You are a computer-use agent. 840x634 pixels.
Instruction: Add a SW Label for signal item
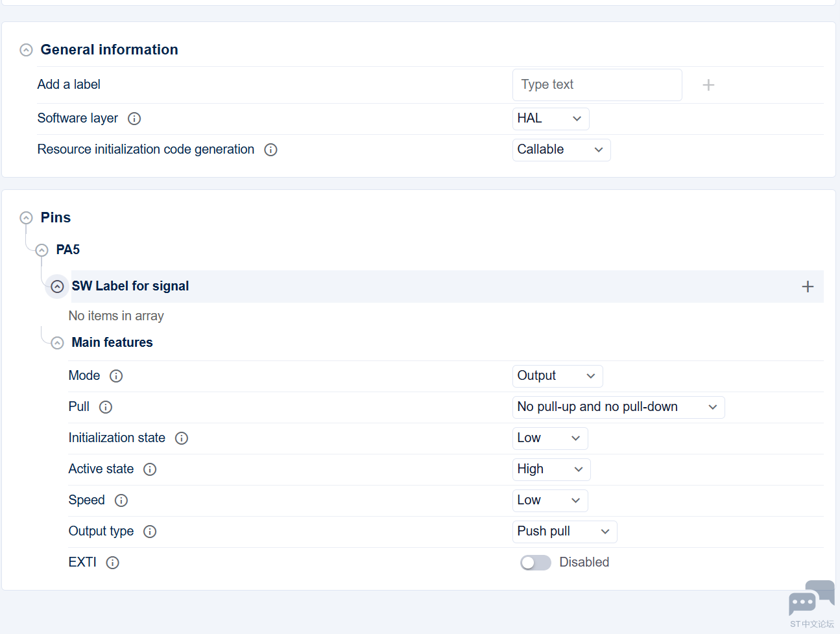click(808, 287)
